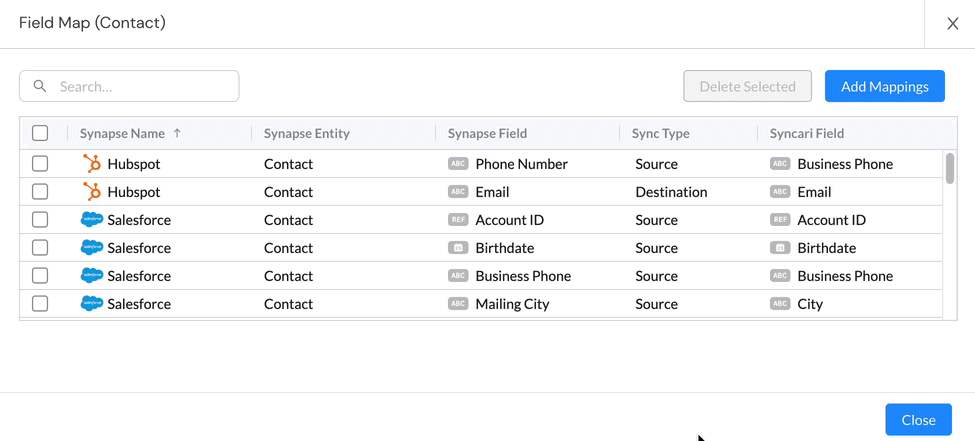This screenshot has height=441, width=975.
Task: Click the Mailing City field text
Action: coord(512,304)
